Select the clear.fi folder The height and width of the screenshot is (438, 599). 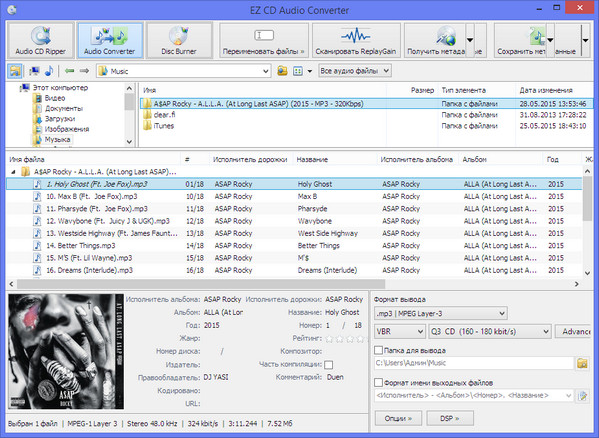[164, 115]
